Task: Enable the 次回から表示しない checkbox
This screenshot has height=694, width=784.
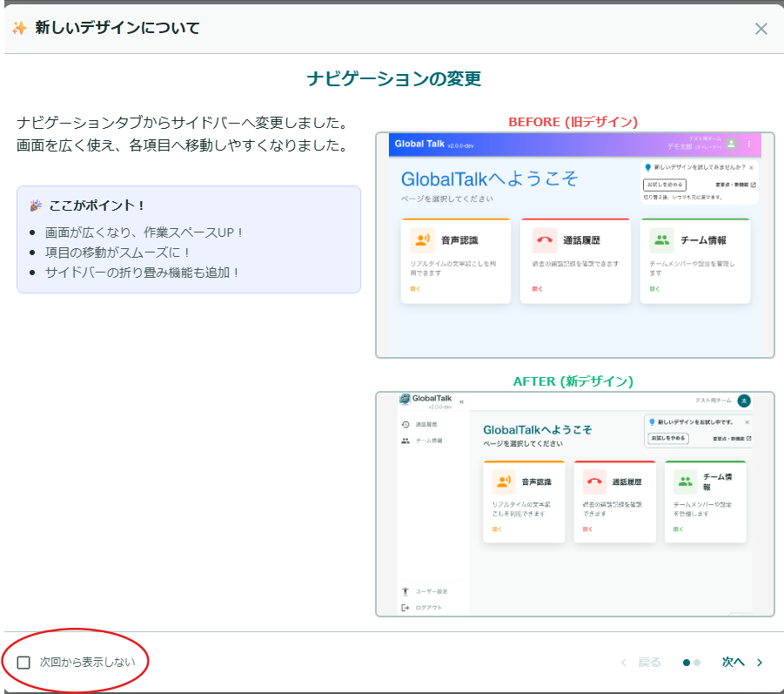Action: [23, 662]
